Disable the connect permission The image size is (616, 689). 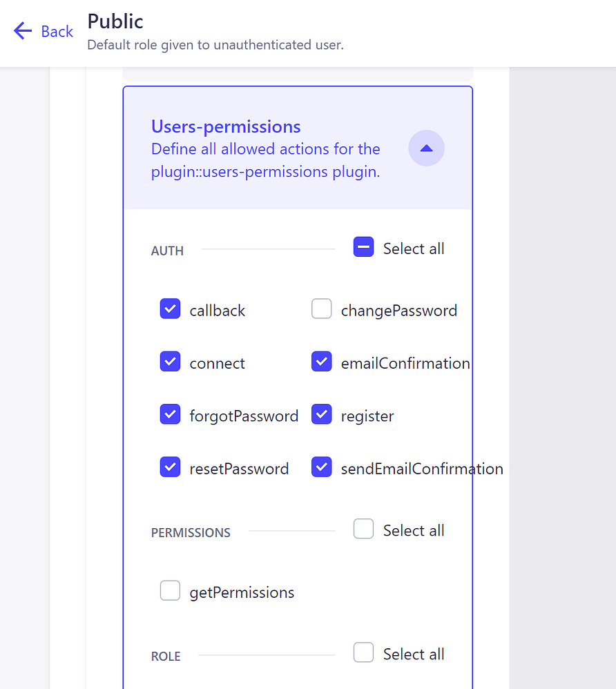tap(170, 362)
